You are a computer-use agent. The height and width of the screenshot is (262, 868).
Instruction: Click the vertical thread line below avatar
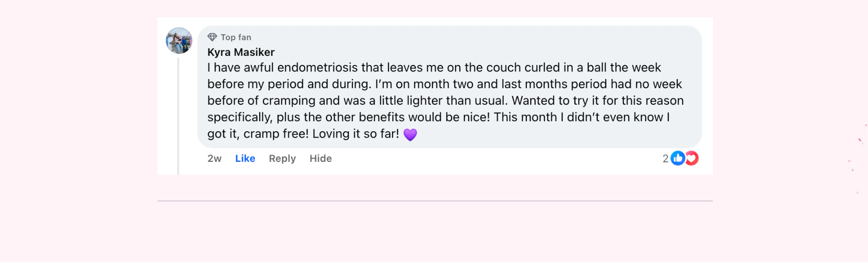pos(178,116)
